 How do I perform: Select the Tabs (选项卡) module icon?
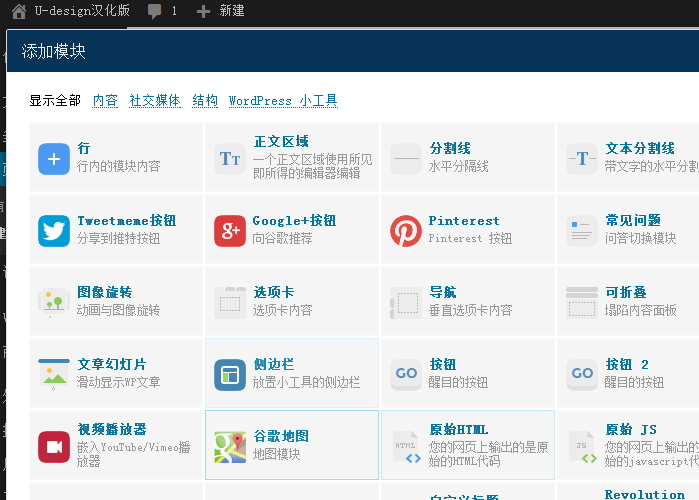(230, 303)
